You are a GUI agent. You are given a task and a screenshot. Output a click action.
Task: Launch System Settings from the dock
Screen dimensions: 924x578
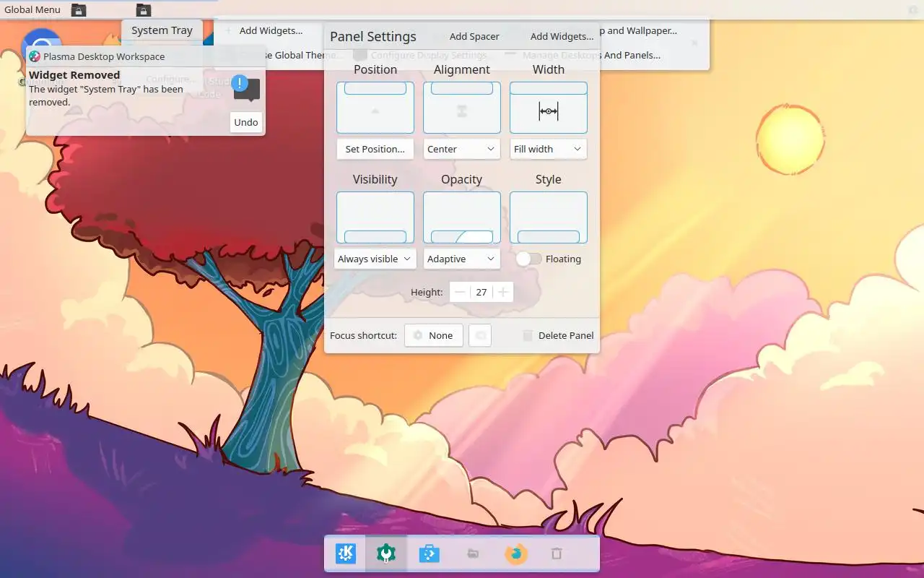pyautogui.click(x=386, y=554)
